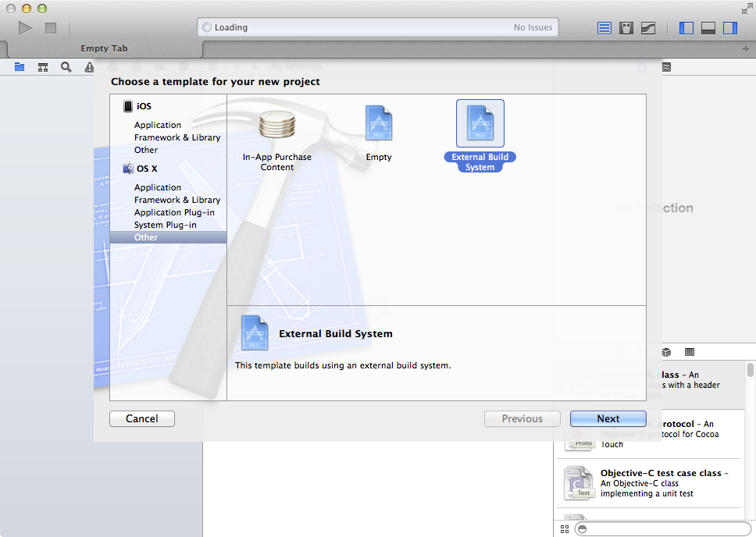Click the No Issues status text

coord(533,27)
